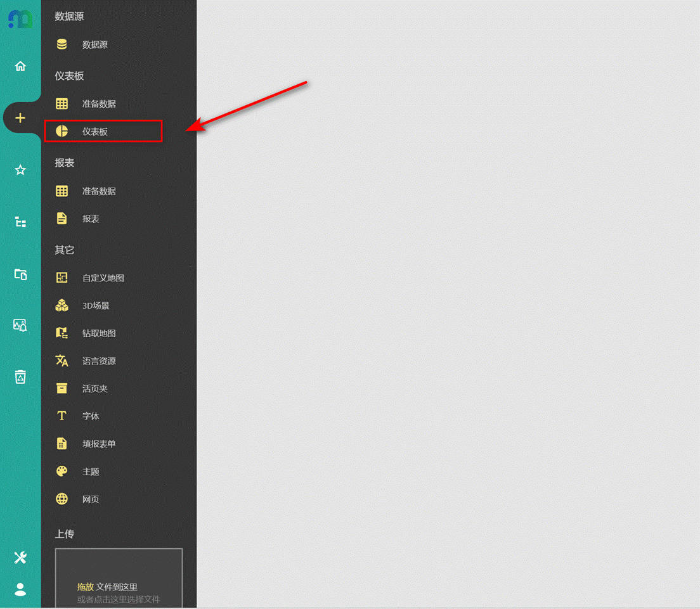The height and width of the screenshot is (609, 700).
Task: Click the 钻取地图 map icon
Action: point(62,333)
